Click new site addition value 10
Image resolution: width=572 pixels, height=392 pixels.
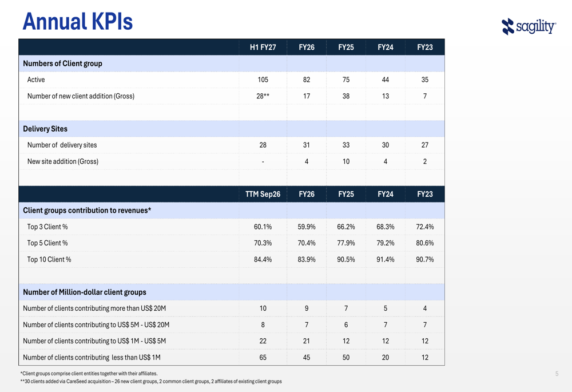click(346, 161)
